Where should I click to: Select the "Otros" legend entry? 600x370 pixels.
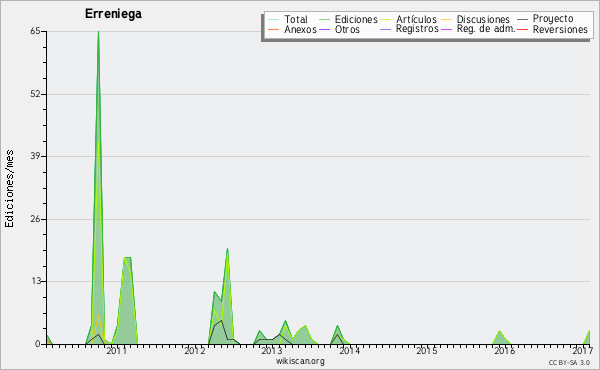point(347,29)
